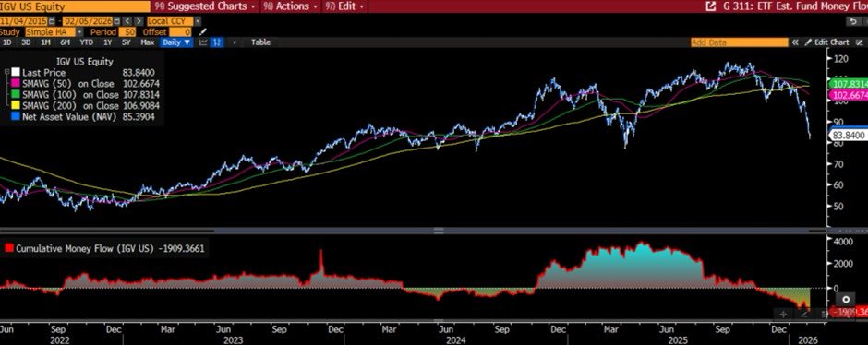Select the 1Y range tab
This screenshot has width=868, height=345.
coord(108,42)
